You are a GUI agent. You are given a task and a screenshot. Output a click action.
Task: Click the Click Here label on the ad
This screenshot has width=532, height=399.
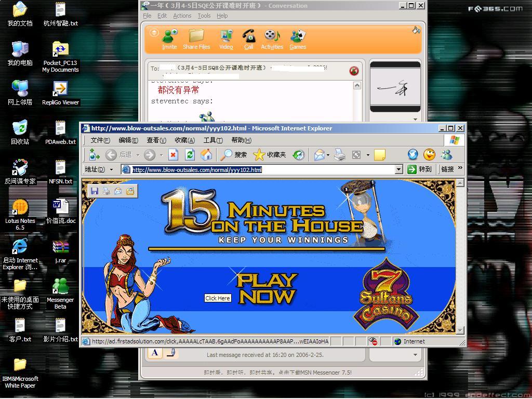click(x=218, y=298)
